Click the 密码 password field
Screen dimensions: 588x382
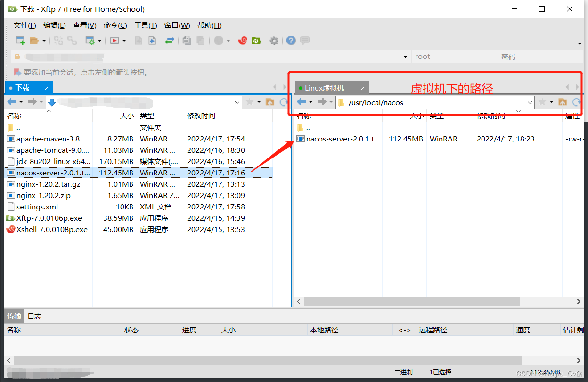(x=541, y=57)
